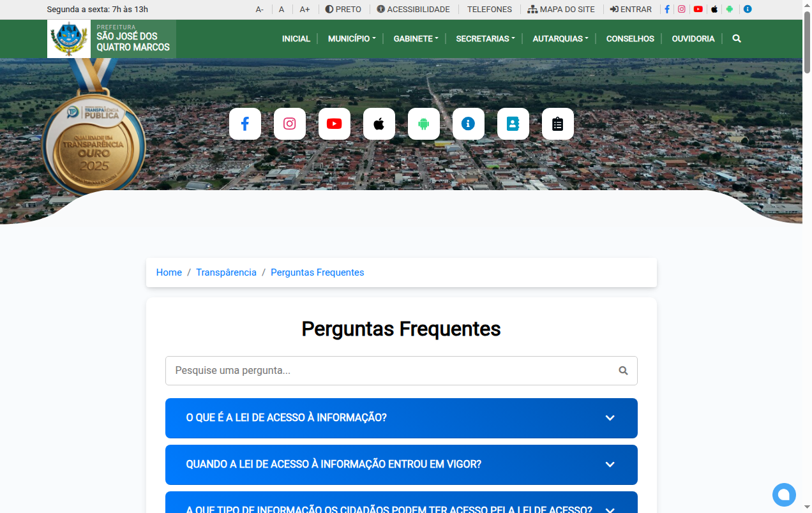Screen dimensions: 812x513
Task: Open site search magnifier in navigation bar
Action: (x=737, y=39)
